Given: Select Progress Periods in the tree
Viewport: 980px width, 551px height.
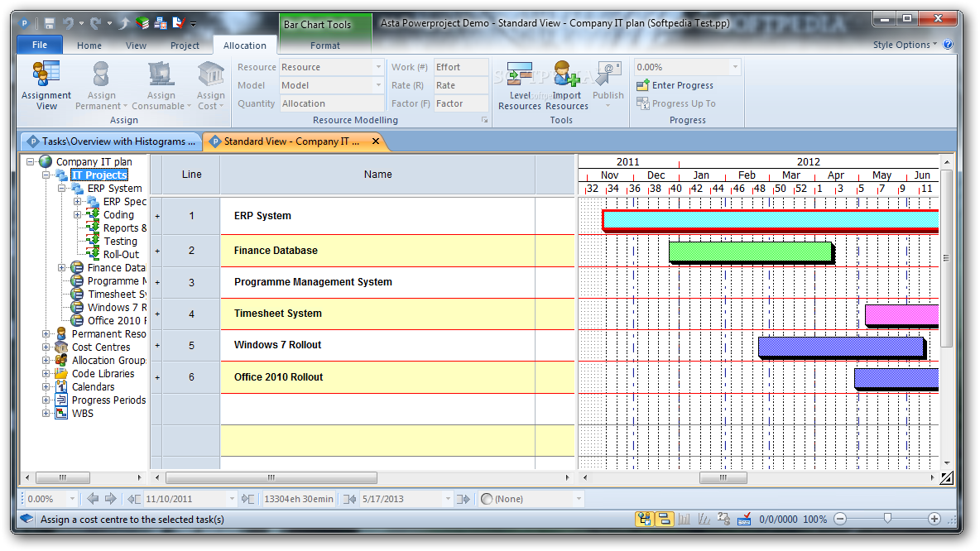Looking at the screenshot, I should (x=108, y=400).
